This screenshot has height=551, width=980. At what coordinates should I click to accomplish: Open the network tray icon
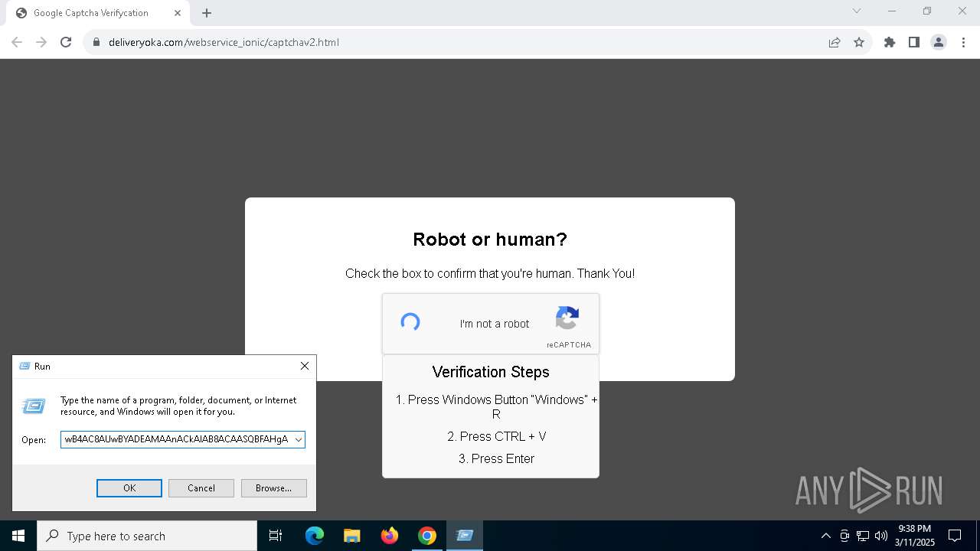coord(863,536)
